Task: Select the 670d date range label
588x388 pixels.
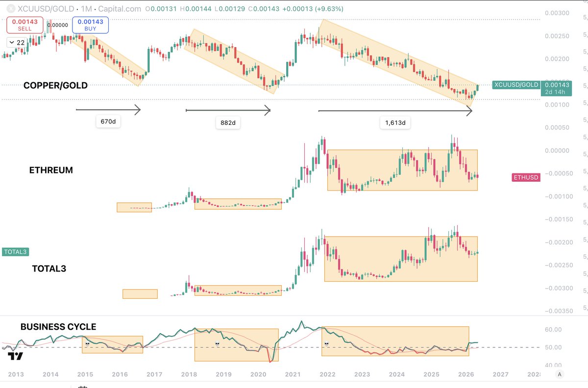Action: (x=108, y=121)
